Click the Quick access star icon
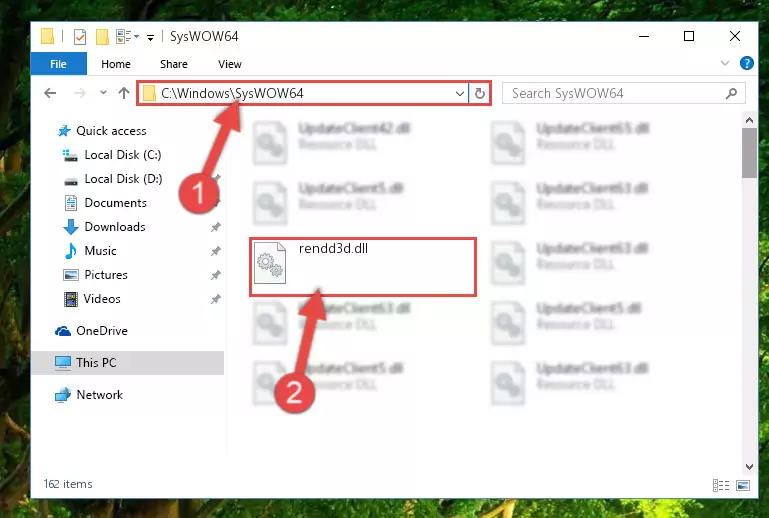 [64, 131]
